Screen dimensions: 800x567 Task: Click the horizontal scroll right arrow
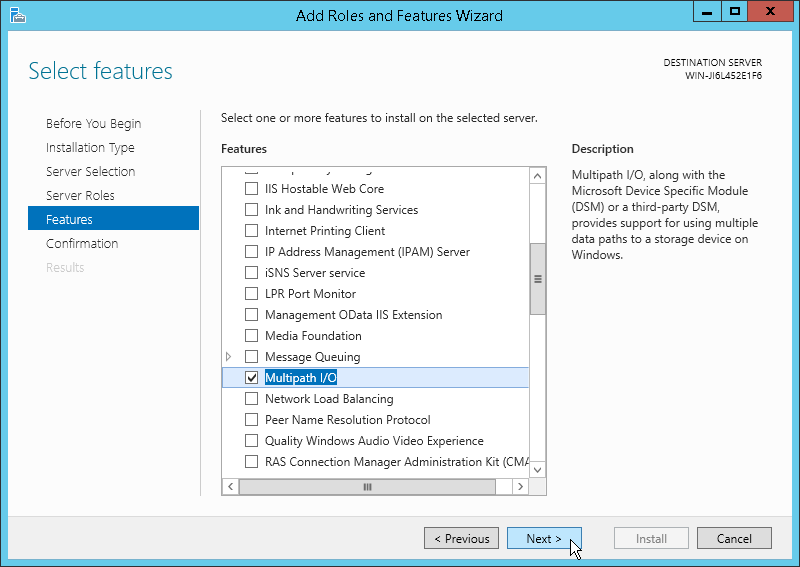(x=520, y=486)
